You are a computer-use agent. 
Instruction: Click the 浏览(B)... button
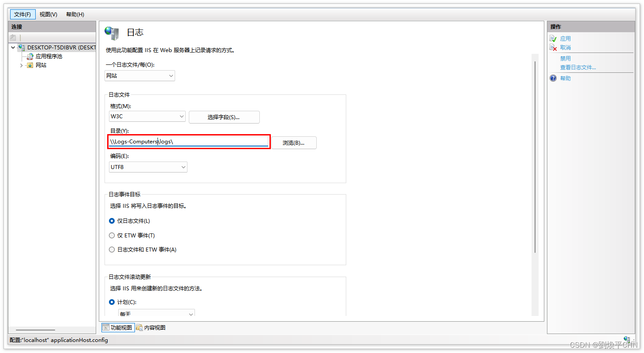click(x=294, y=143)
